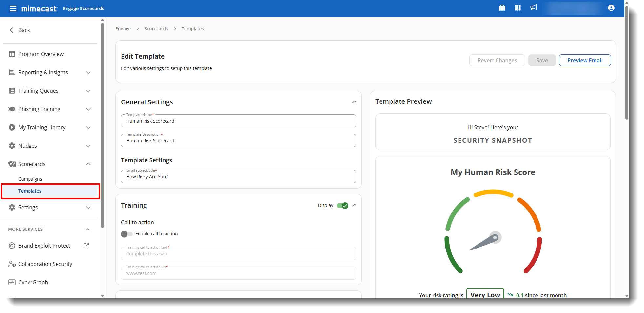Open Brand Exploit Protect external link icon
Image resolution: width=644 pixels, height=313 pixels.
coord(86,246)
